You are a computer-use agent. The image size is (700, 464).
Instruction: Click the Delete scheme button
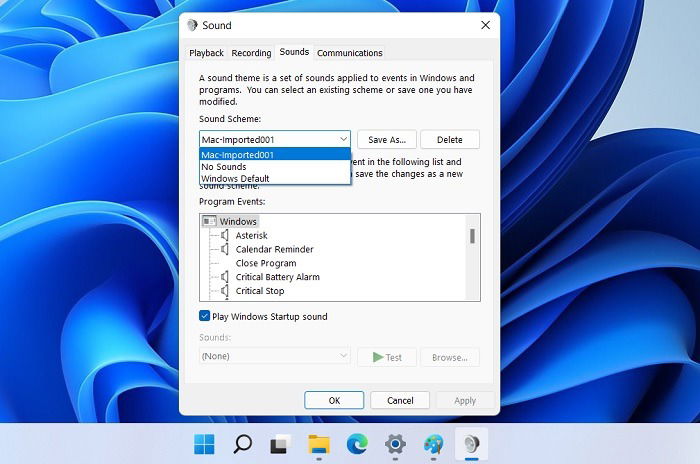[450, 140]
